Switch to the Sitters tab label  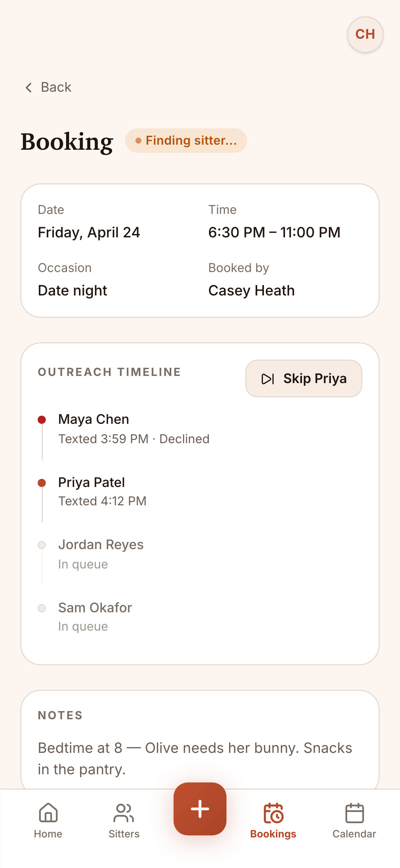(124, 834)
